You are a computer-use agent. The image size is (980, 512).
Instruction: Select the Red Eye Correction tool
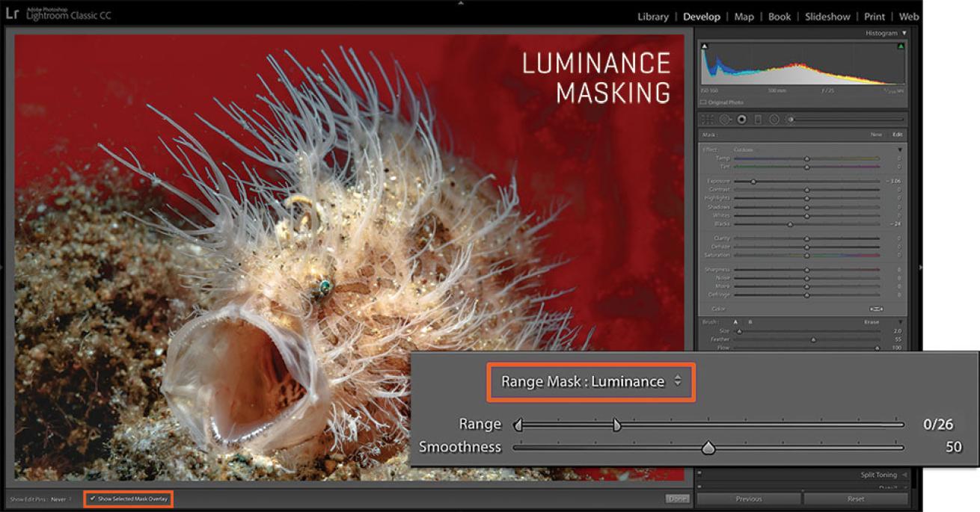coord(741,119)
